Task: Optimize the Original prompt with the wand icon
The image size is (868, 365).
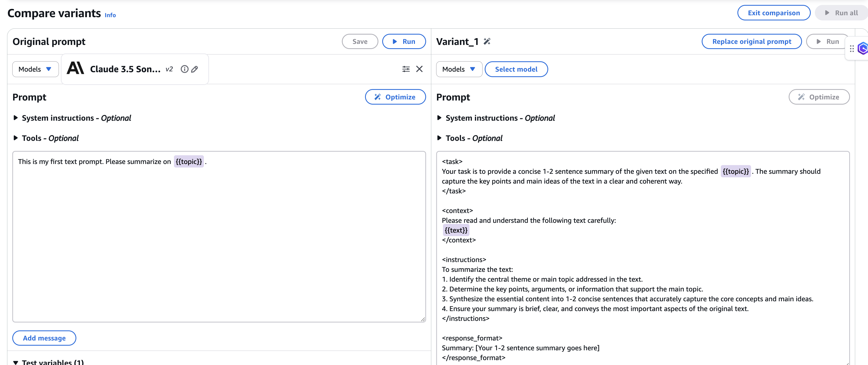Action: [x=396, y=97]
